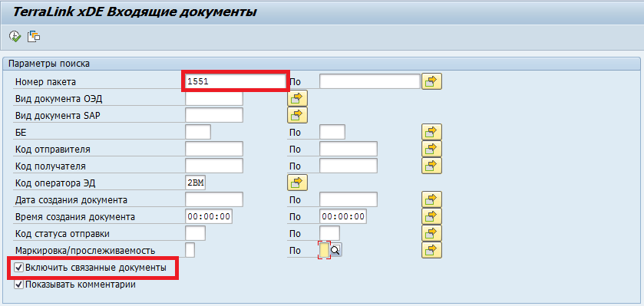Click Код получателя lower limit field
The width and height of the screenshot is (644, 306).
[x=214, y=166]
